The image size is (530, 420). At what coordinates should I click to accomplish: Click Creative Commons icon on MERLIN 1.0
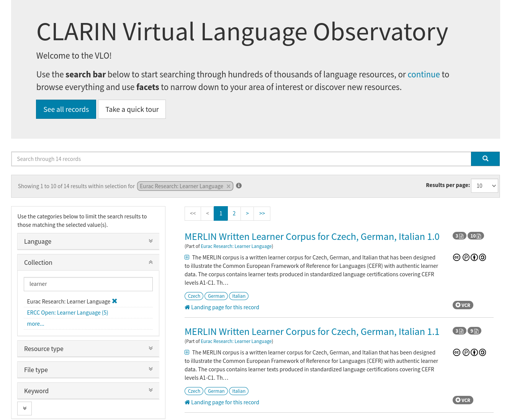(456, 258)
